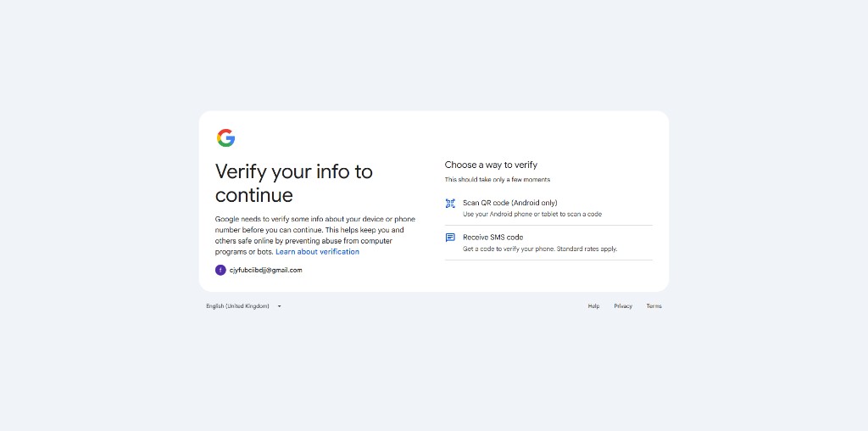Click the gmail.com account email address
This screenshot has height=431, width=868.
tap(265, 270)
